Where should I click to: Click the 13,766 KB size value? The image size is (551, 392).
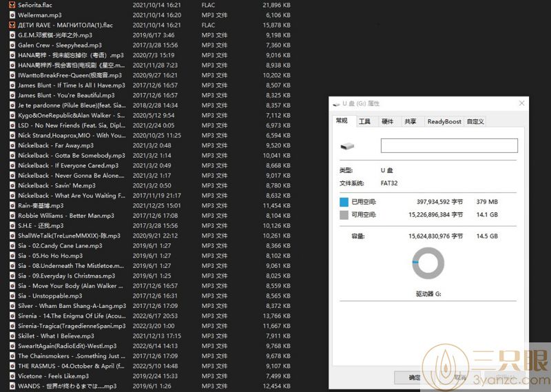(276, 316)
